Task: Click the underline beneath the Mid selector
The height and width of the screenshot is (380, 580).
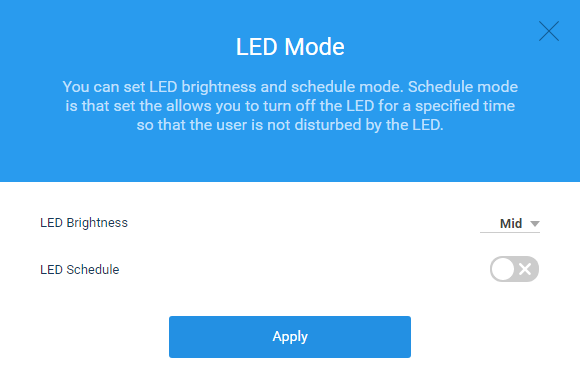Action: coord(510,232)
